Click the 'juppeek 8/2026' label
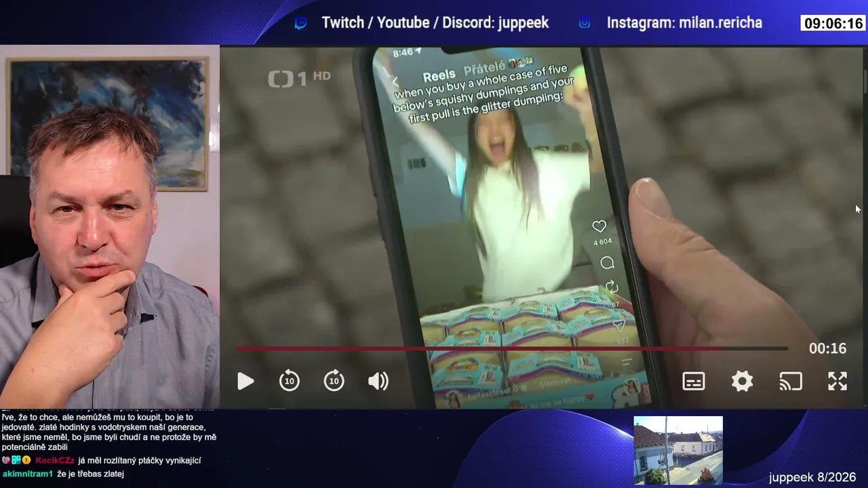 pyautogui.click(x=812, y=477)
